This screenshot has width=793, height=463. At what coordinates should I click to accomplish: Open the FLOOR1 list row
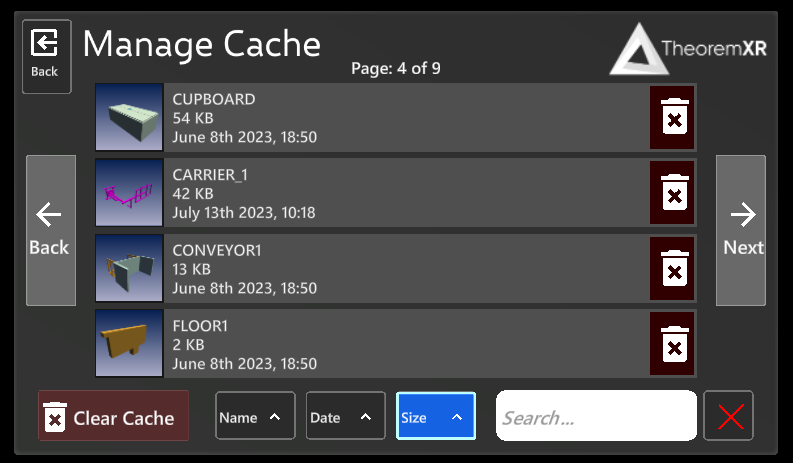(x=400, y=343)
